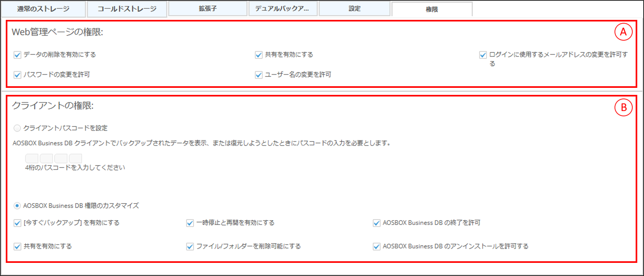
Task: Toggle ファイル/フォルダーを削除可能にする checkbox
Action: coord(190,247)
